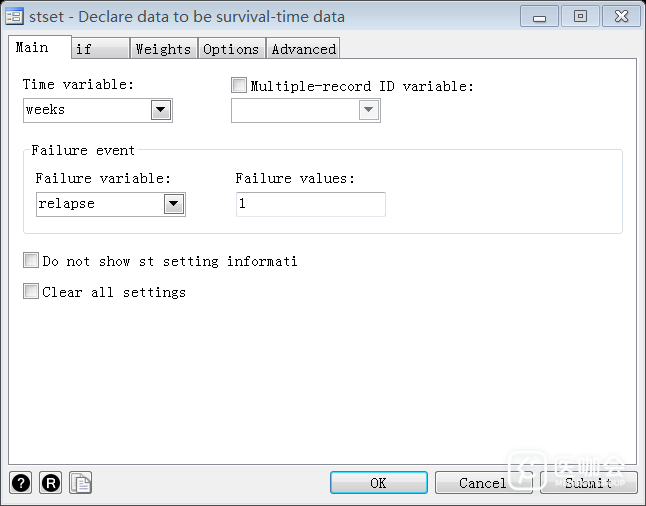Click the stset dialog title bar icon
The image size is (646, 506).
pos(15,16)
